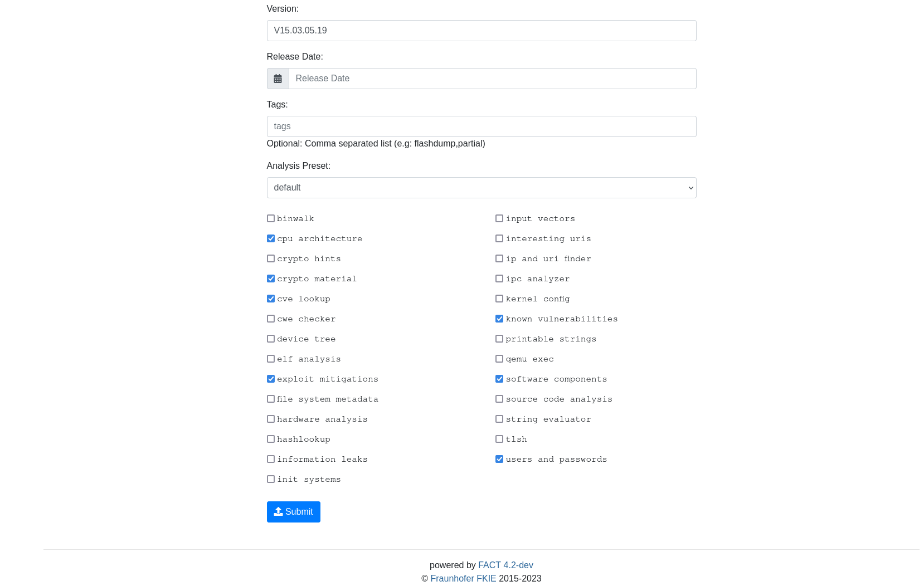Disable the cve lookup checkbox

(271, 299)
